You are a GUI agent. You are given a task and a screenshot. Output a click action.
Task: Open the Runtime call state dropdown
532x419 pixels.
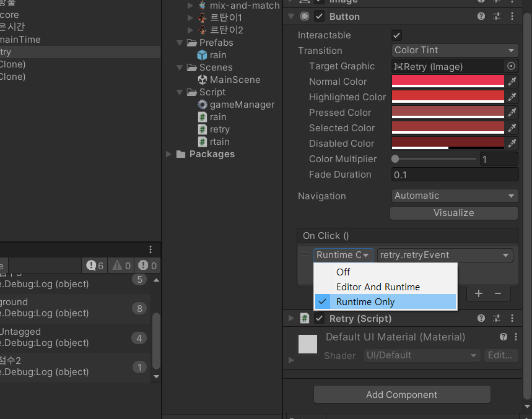click(343, 255)
